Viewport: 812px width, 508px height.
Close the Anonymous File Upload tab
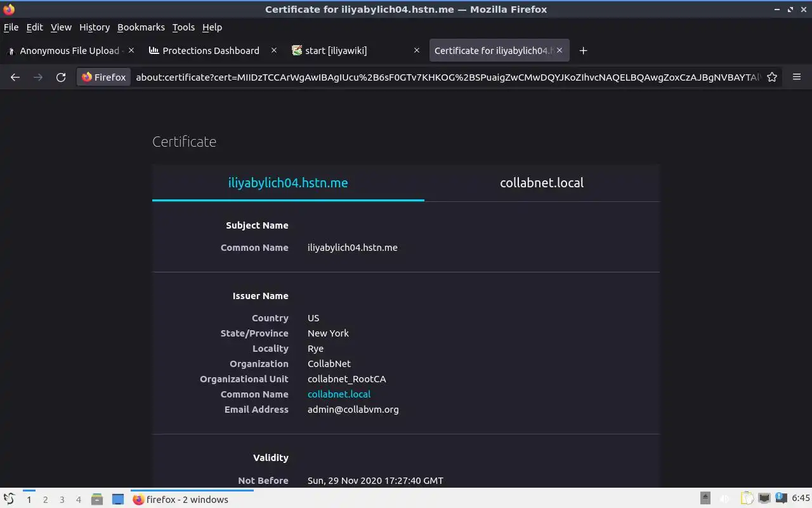tap(131, 50)
